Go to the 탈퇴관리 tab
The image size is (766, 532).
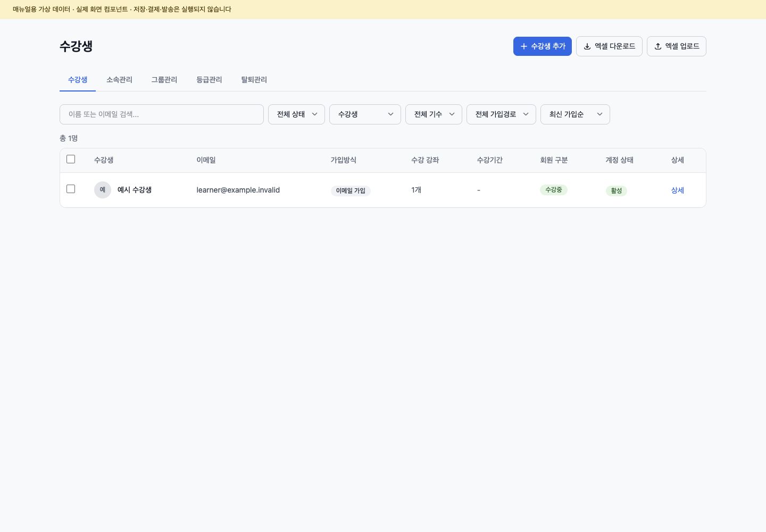pos(254,80)
